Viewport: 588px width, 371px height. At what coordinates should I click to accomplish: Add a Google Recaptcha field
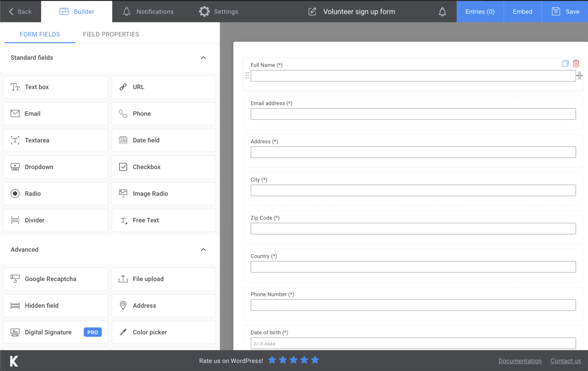56,279
